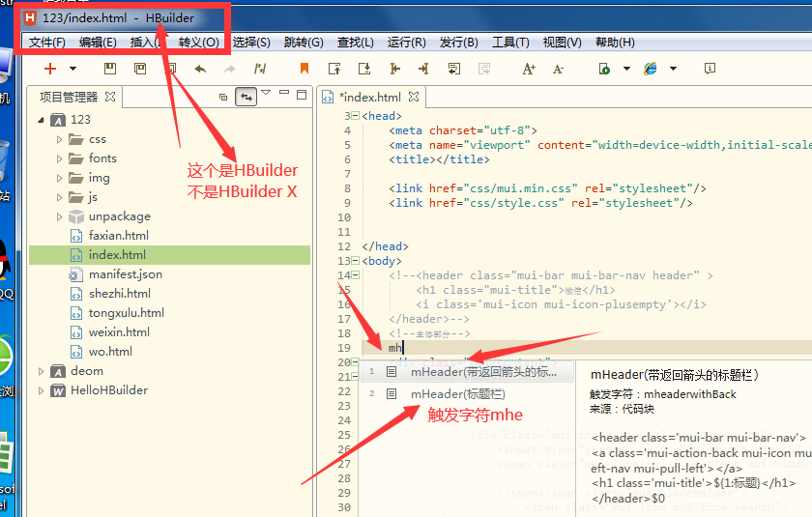
Task: Expand the fonts folder
Action: 59,158
